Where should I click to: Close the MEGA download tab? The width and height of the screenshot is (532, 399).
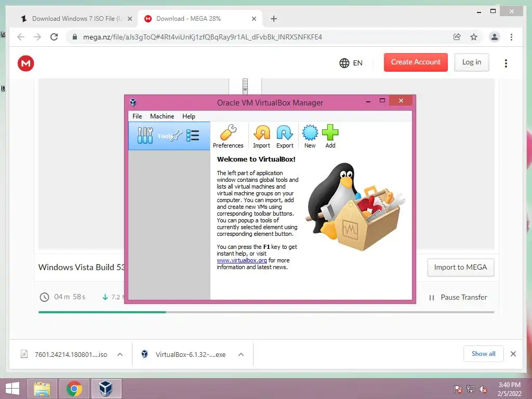pyautogui.click(x=254, y=19)
